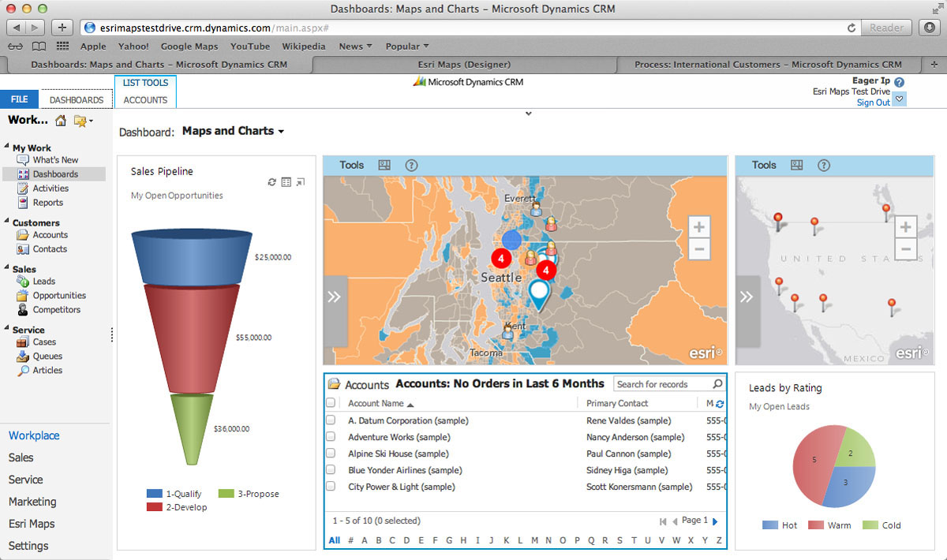Go back with Safari back arrow

click(17, 28)
